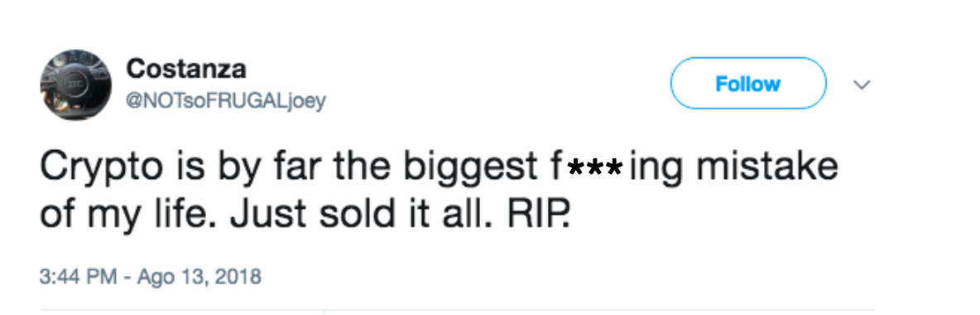Open Costanza's profile picture avatar

[x=75, y=85]
